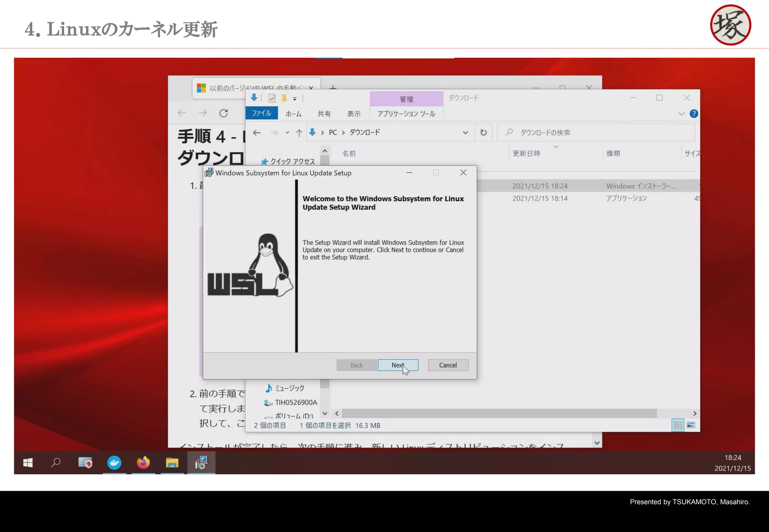Click browser back button
The height and width of the screenshot is (532, 769).
[x=182, y=113]
